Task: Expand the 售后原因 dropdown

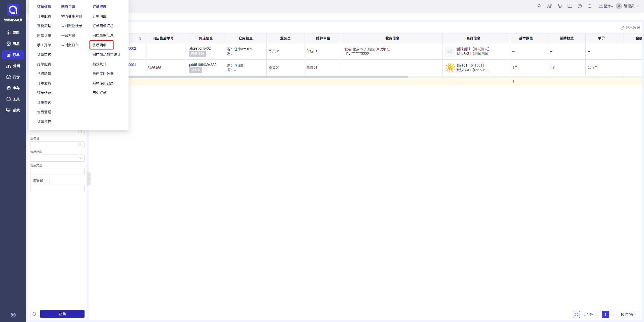Action: tap(57, 158)
